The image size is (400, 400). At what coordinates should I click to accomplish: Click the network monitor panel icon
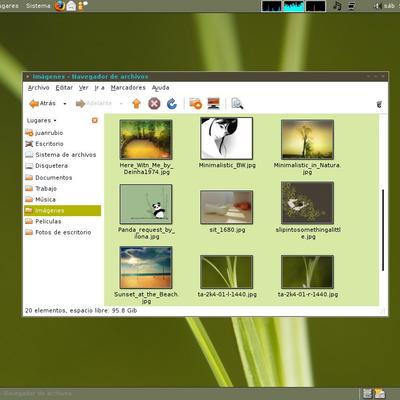pyautogui.click(x=351, y=6)
